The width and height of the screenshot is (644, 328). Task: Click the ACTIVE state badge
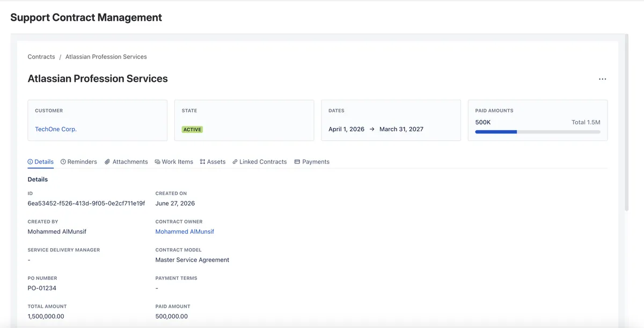click(x=192, y=130)
